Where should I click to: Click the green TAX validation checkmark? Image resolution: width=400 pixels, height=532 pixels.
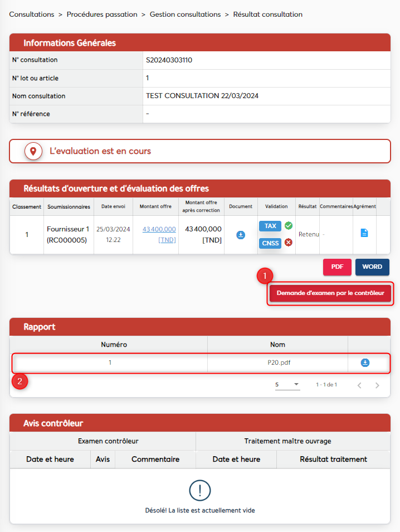289,226
